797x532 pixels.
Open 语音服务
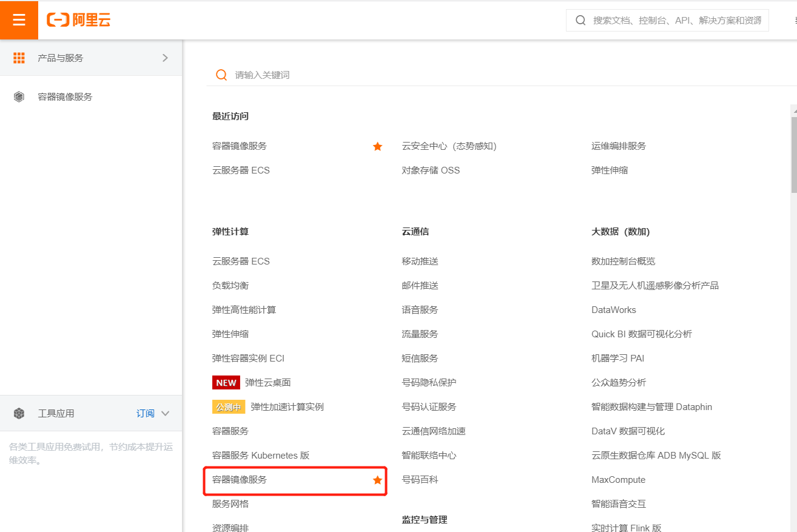point(420,310)
